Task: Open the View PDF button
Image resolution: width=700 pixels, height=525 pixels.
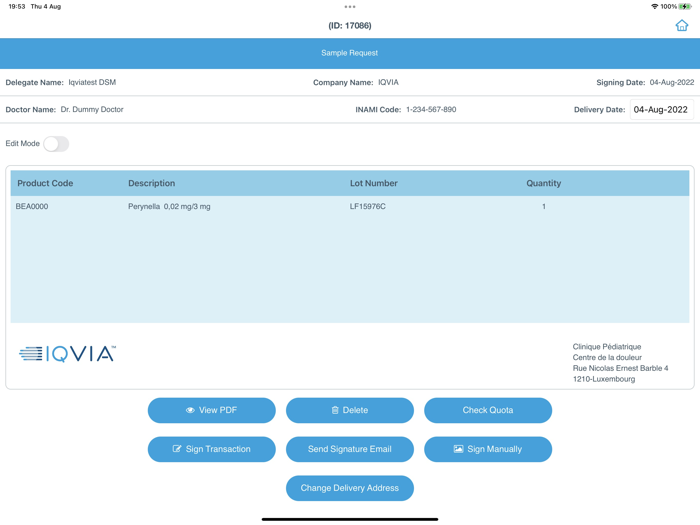Action: [212, 410]
